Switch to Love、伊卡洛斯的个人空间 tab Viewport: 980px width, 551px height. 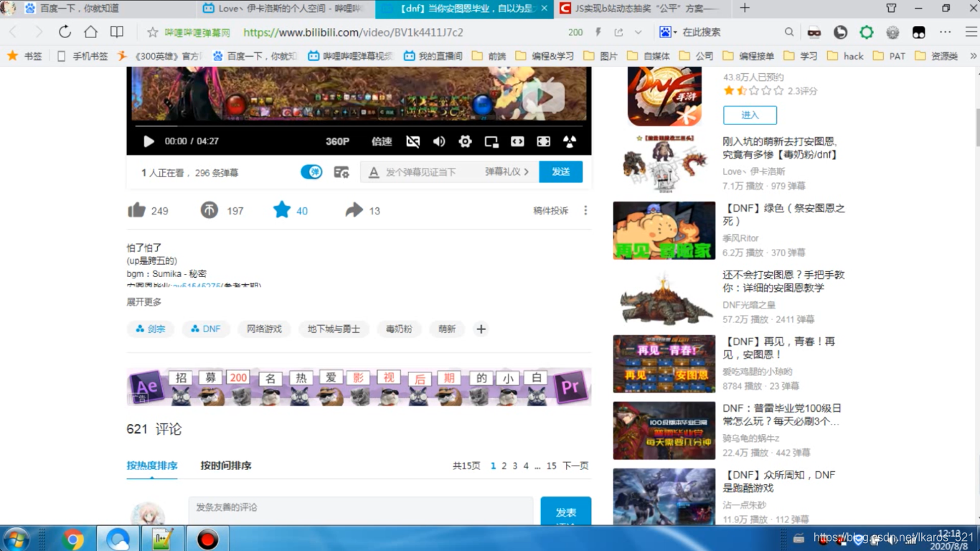[286, 9]
